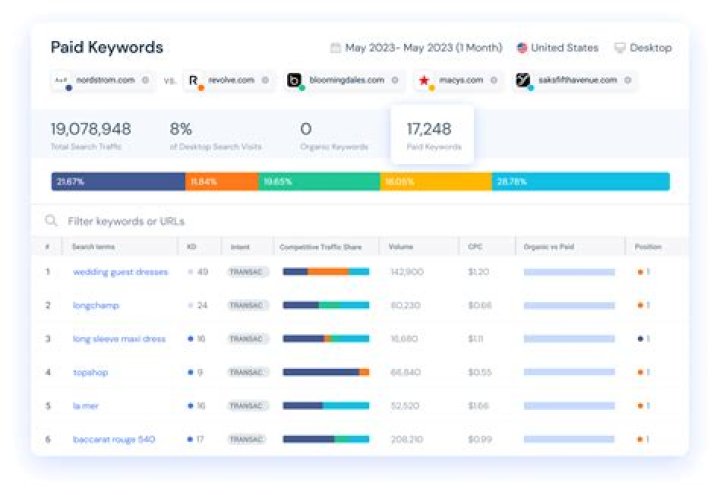This screenshot has width=720, height=495.
Task: Click the KD dot for la mer
Action: click(x=191, y=406)
